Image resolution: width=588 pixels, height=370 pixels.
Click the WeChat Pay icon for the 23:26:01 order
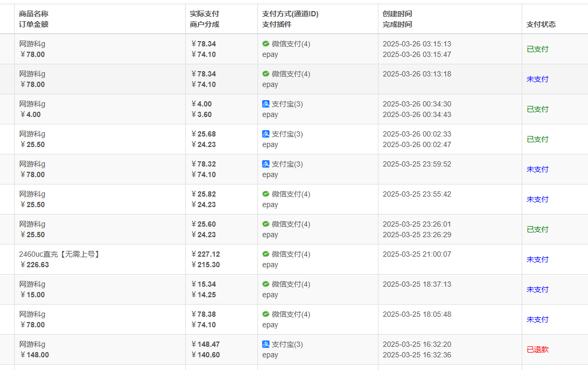266,225
